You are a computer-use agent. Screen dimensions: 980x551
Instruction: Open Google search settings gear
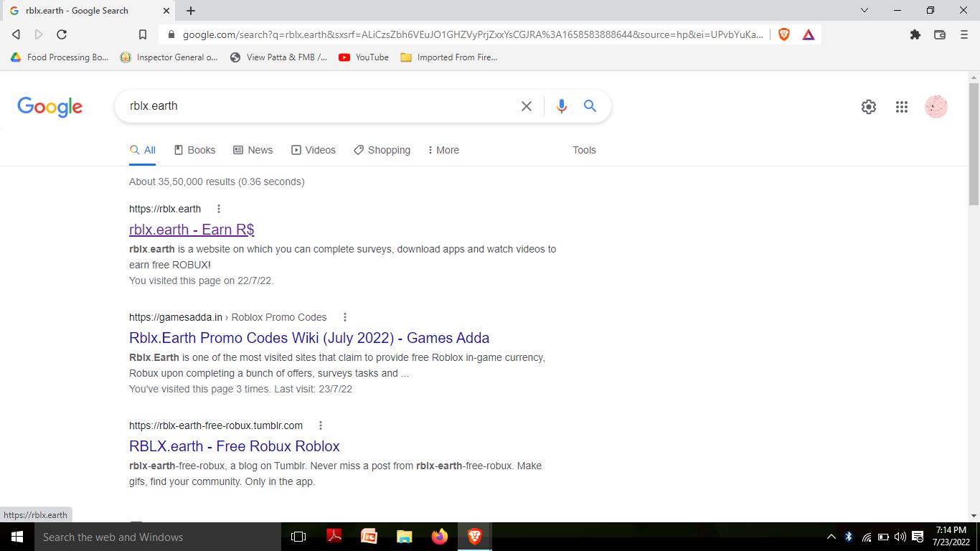pos(869,107)
